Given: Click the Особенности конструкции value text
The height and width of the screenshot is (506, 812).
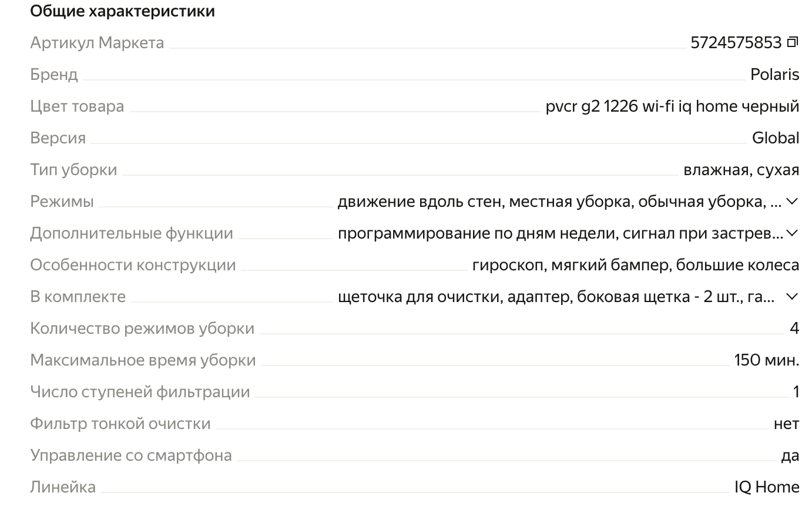Looking at the screenshot, I should coord(636,265).
